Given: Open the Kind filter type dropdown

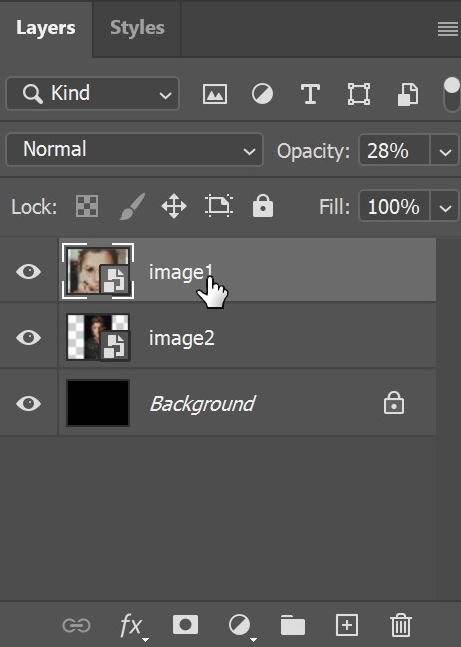Looking at the screenshot, I should pyautogui.click(x=93, y=94).
